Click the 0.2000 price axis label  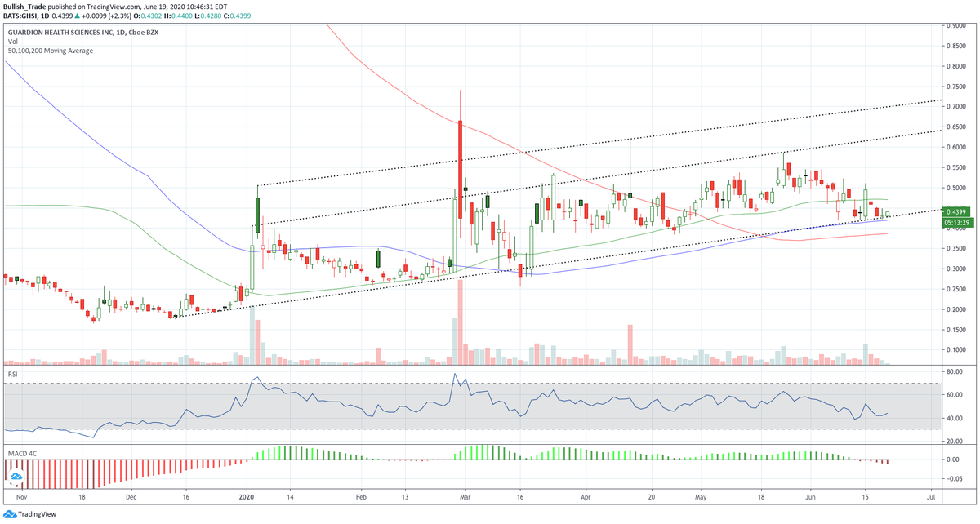[x=955, y=309]
